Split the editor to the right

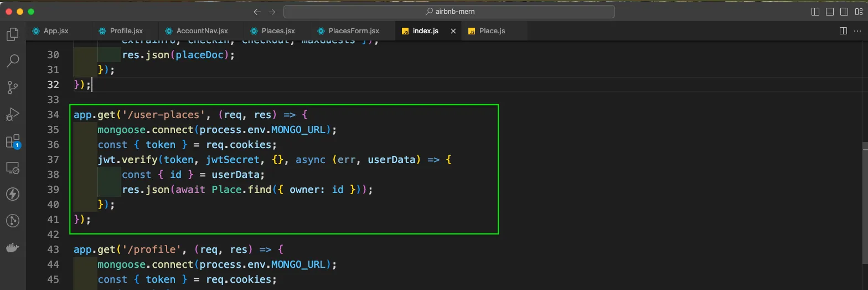tap(843, 31)
